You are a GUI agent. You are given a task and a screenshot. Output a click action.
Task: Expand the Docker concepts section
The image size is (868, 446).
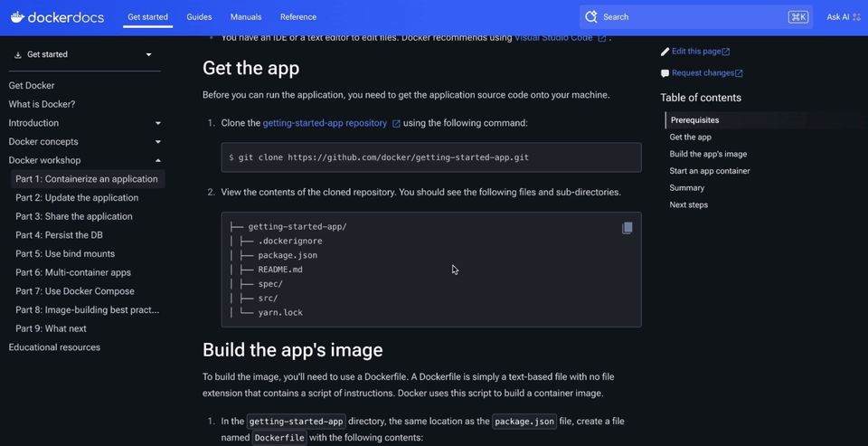157,142
